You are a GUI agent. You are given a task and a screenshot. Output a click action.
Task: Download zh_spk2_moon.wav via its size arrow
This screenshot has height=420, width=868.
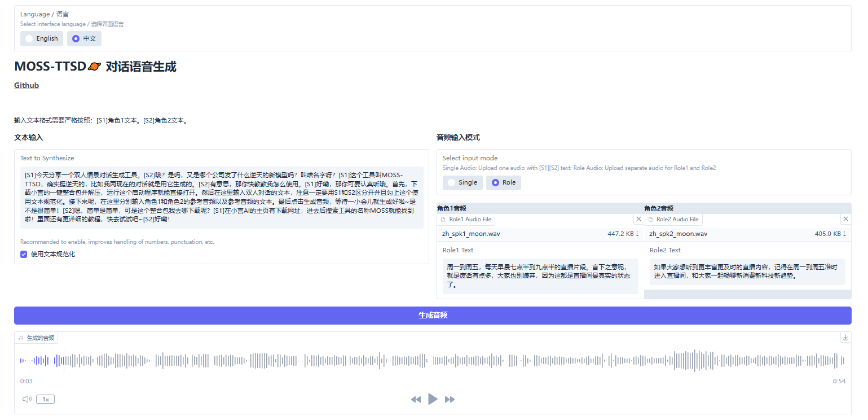[831, 234]
